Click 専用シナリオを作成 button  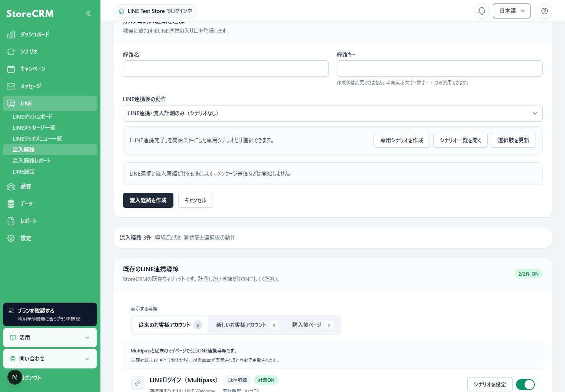402,140
